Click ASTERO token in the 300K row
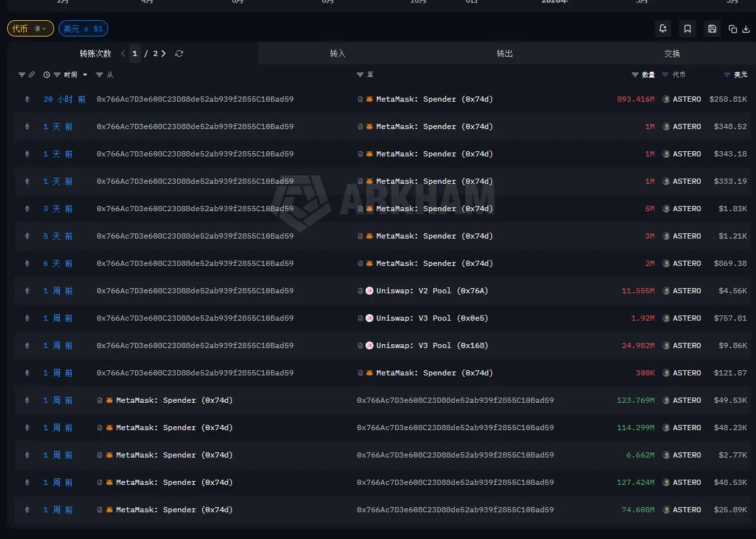The height and width of the screenshot is (539, 756). click(x=686, y=373)
